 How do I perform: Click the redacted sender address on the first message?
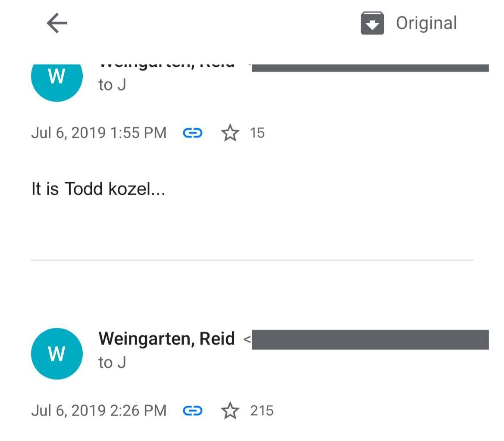pyautogui.click(x=370, y=68)
